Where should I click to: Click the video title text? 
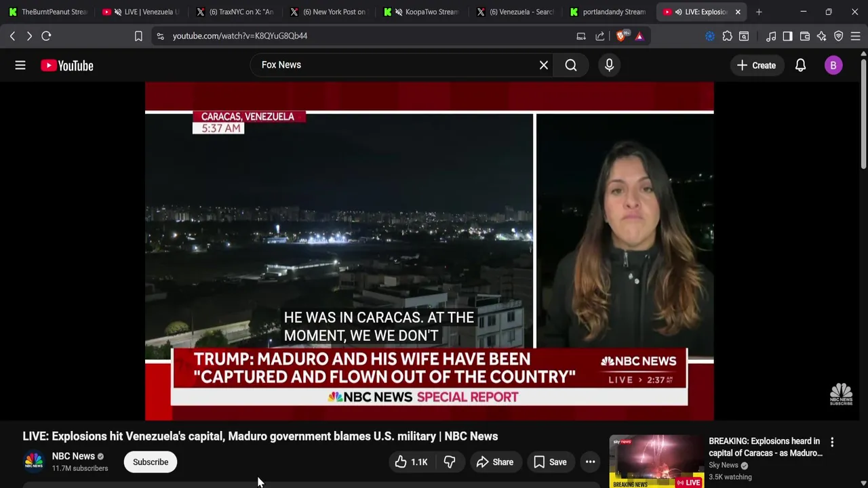click(260, 436)
